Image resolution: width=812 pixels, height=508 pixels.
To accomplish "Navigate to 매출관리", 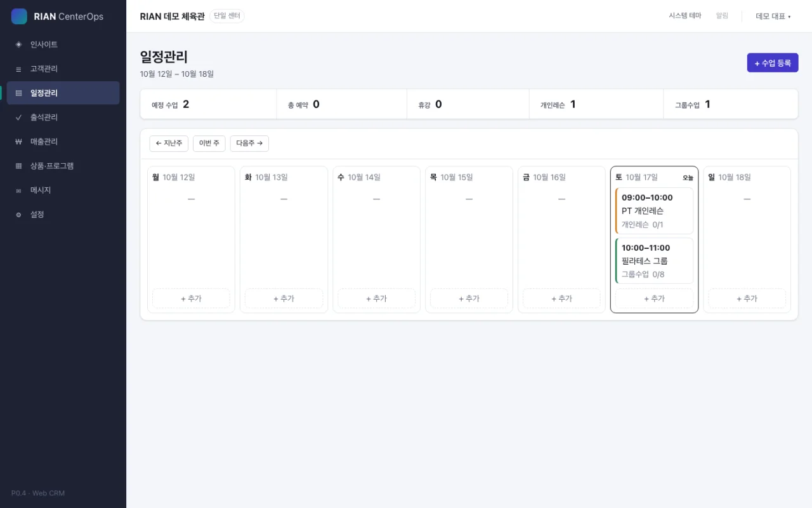I will [63, 142].
